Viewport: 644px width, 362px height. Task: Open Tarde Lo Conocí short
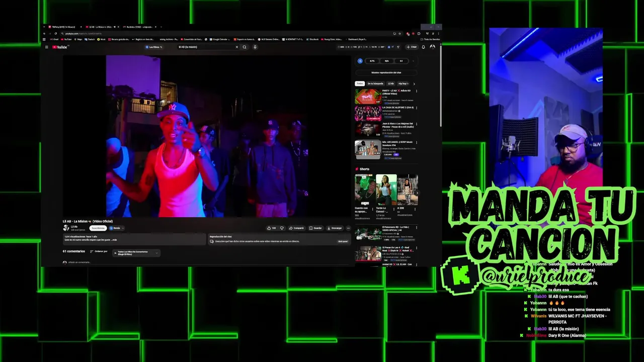(386, 190)
